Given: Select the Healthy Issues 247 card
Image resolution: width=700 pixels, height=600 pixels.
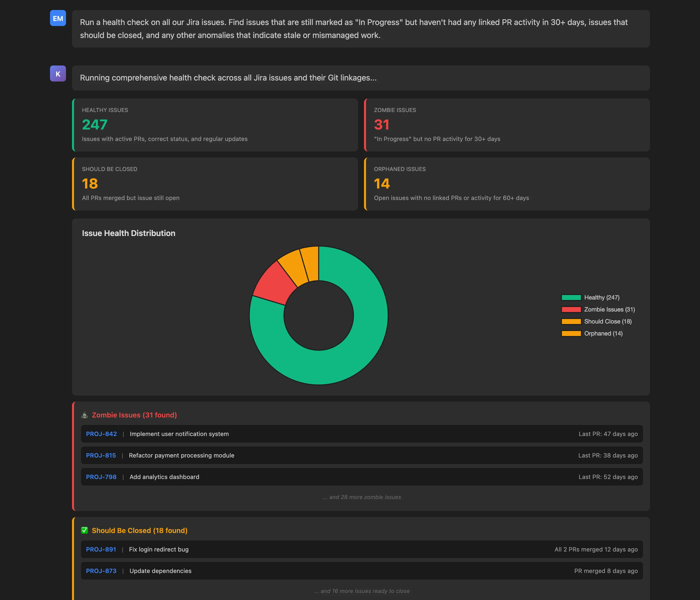Looking at the screenshot, I should [x=215, y=125].
